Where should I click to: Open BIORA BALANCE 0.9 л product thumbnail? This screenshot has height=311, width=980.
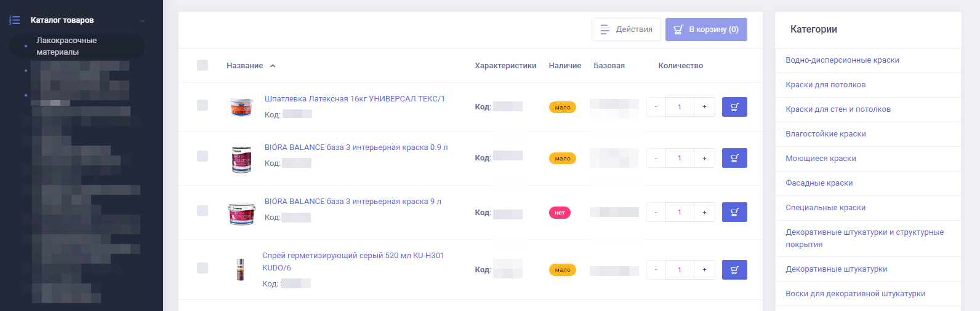click(241, 159)
